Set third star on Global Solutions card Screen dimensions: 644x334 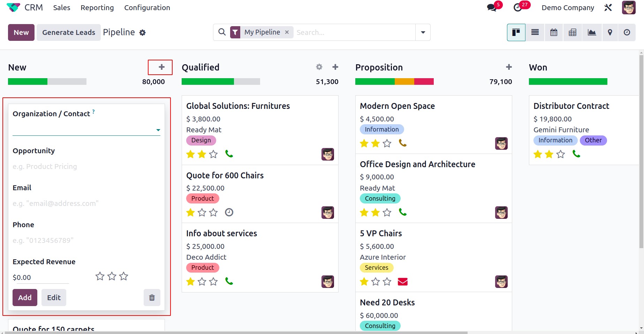pos(213,154)
